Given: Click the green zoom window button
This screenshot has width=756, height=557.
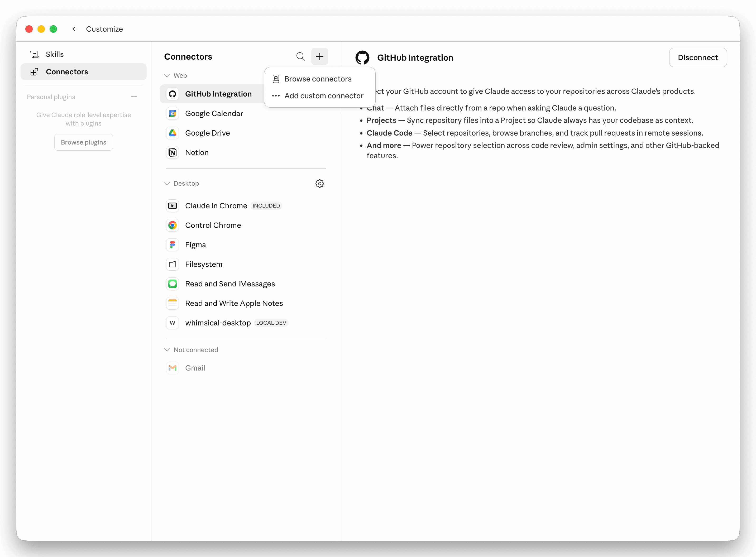Looking at the screenshot, I should click(53, 29).
